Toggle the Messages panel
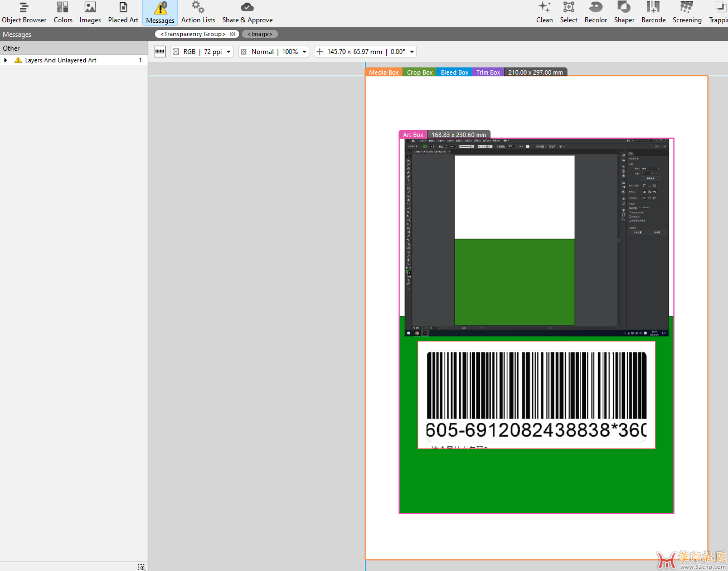 pos(160,13)
